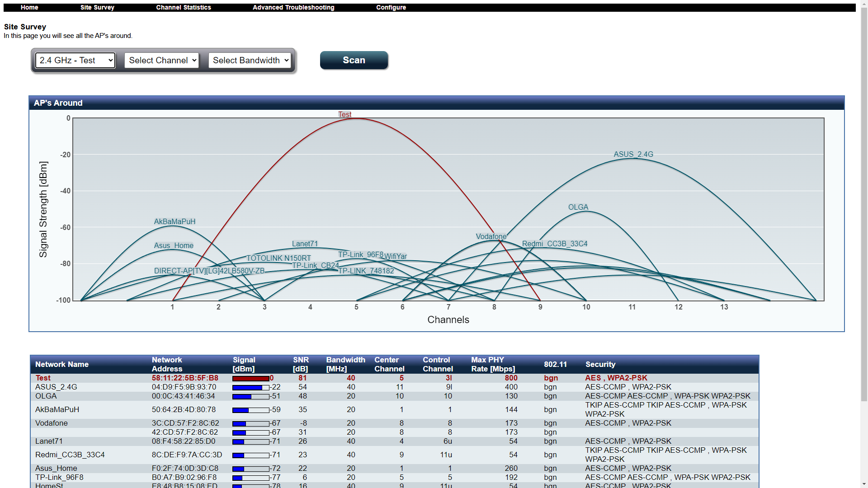Click the scrollbar down arrow

[x=863, y=484]
